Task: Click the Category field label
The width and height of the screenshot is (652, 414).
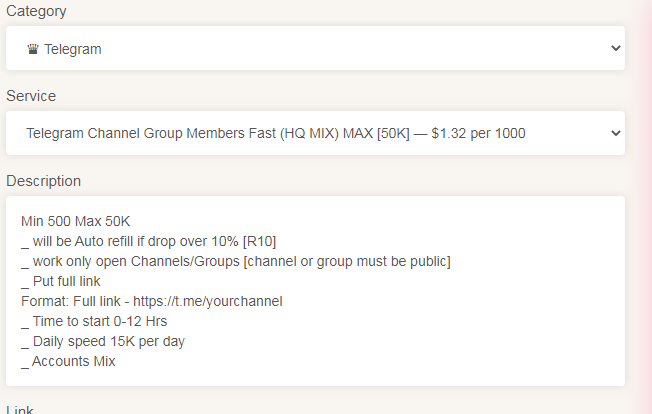Action: 38,11
